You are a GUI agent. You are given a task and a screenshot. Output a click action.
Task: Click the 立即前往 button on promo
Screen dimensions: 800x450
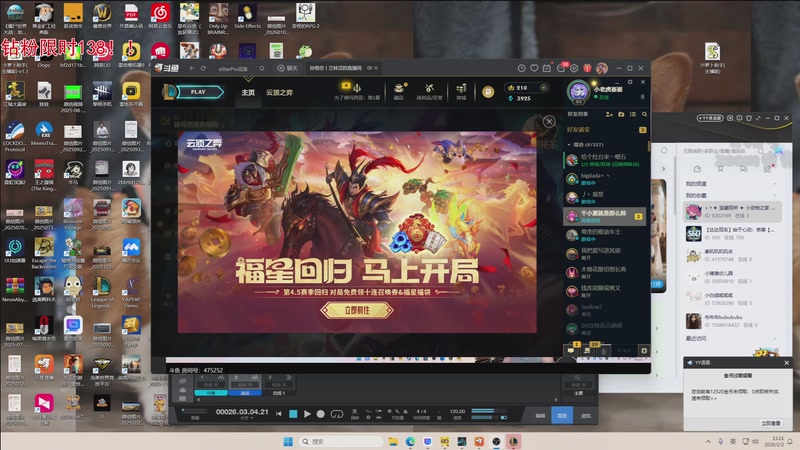pyautogui.click(x=357, y=310)
